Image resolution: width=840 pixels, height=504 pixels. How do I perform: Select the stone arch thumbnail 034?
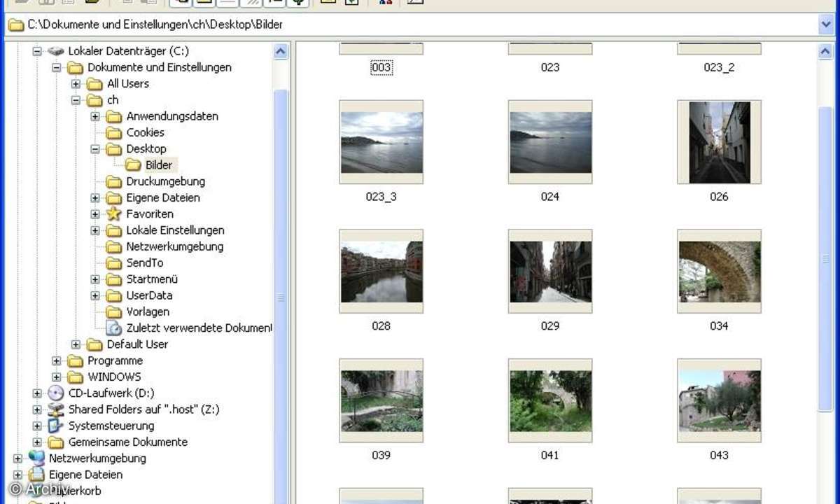pyautogui.click(x=720, y=272)
